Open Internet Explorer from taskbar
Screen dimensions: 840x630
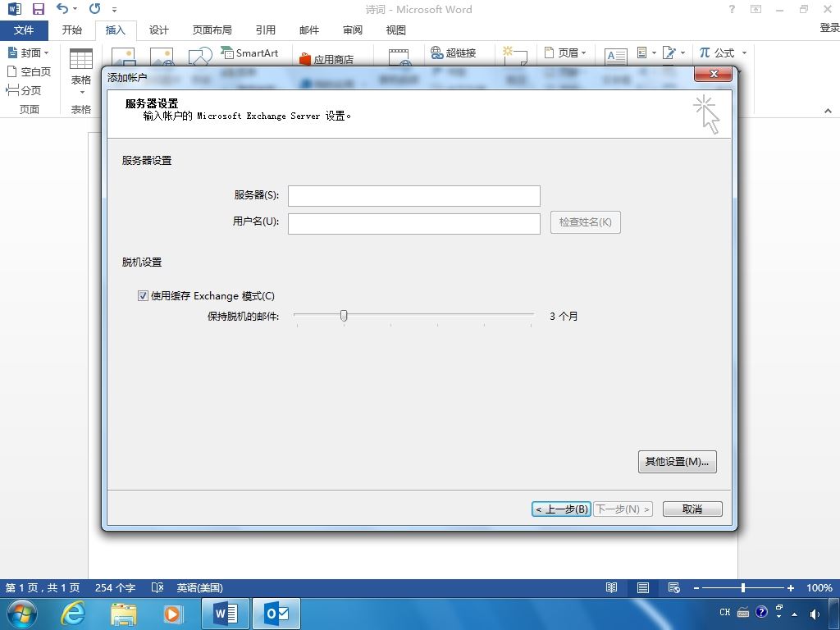(x=72, y=614)
